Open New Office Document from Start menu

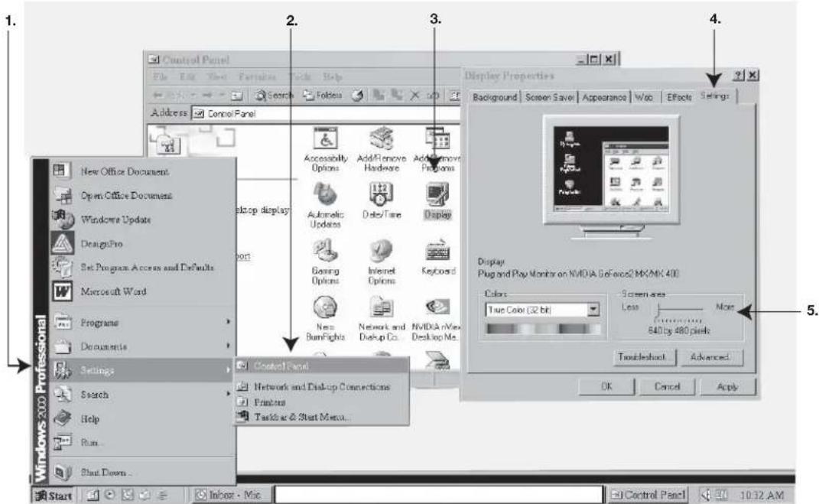click(142, 171)
